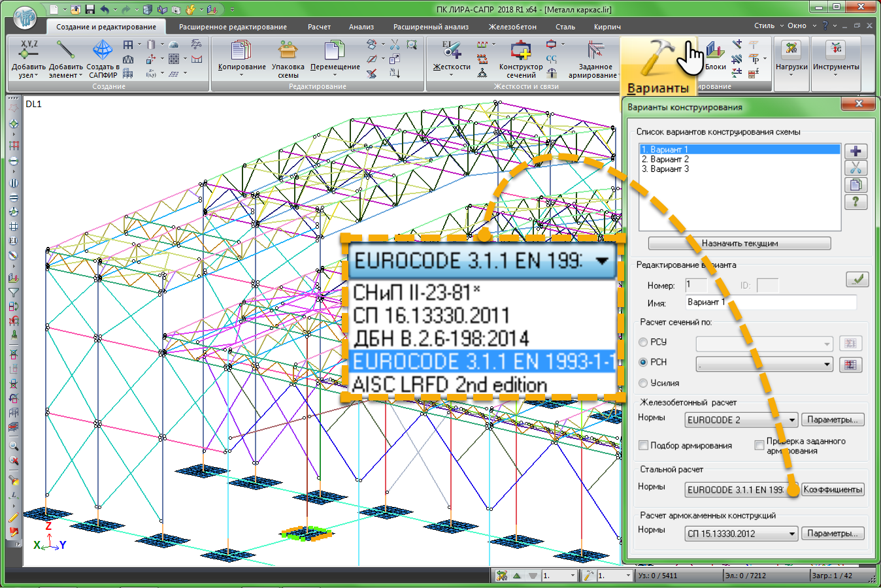Select the РСУ radio button
This screenshot has height=588, width=881.
[643, 342]
